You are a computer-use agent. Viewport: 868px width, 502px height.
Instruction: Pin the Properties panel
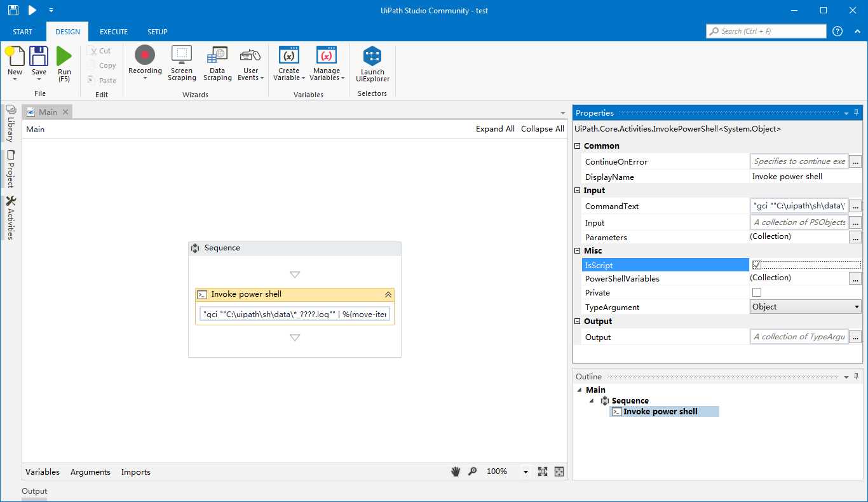click(856, 113)
